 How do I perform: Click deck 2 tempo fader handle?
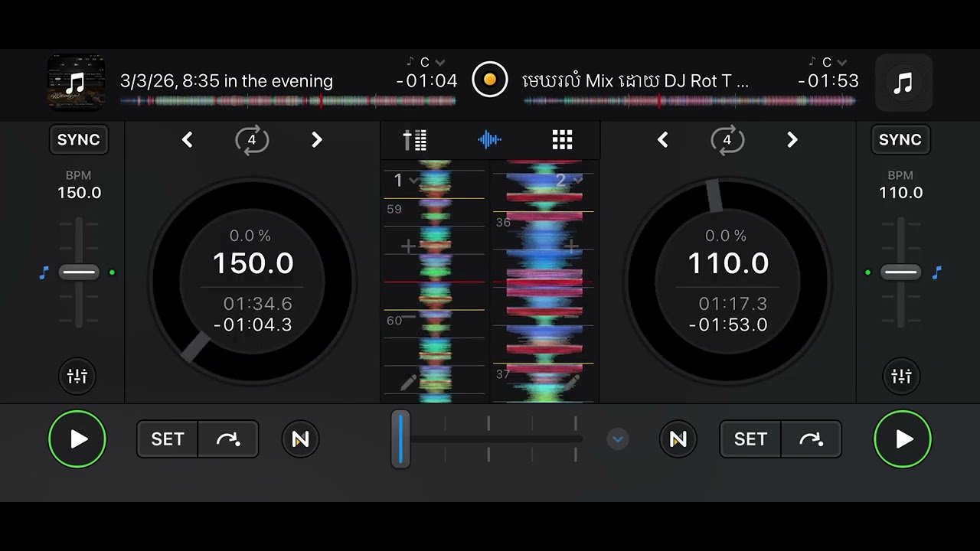coord(901,272)
